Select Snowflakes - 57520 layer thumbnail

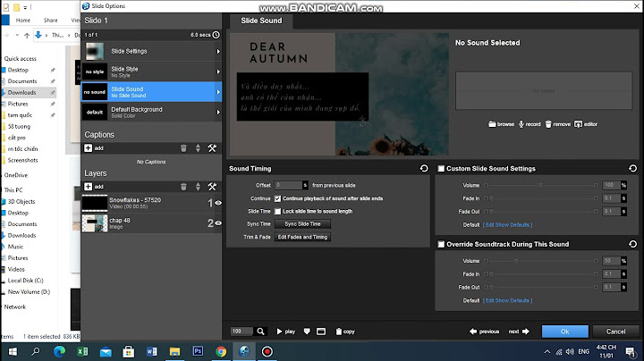click(x=95, y=203)
